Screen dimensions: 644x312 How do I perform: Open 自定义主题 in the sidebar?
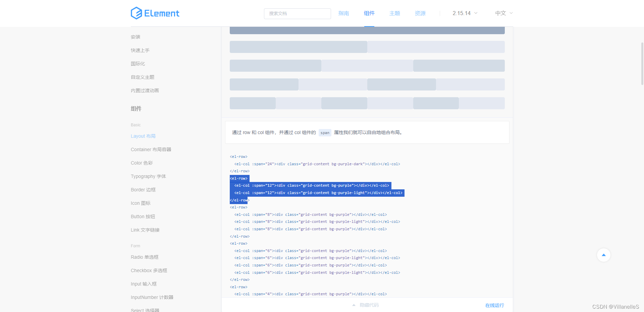click(143, 77)
